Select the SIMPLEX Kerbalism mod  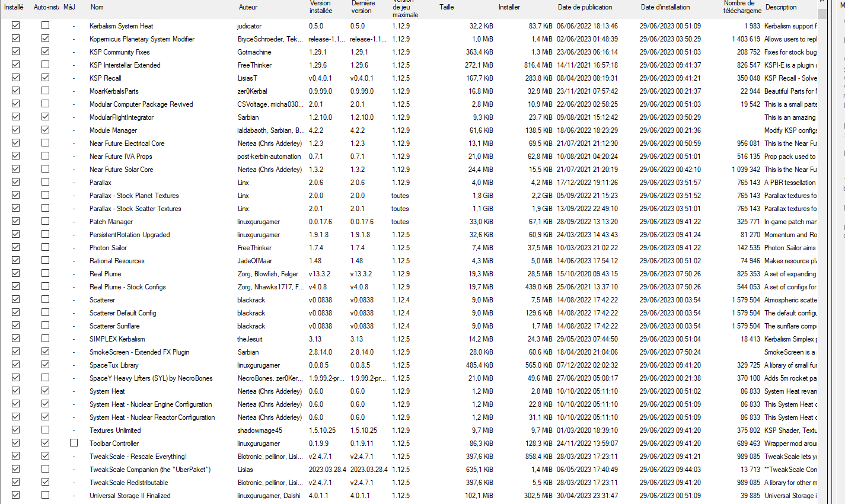pos(117,339)
